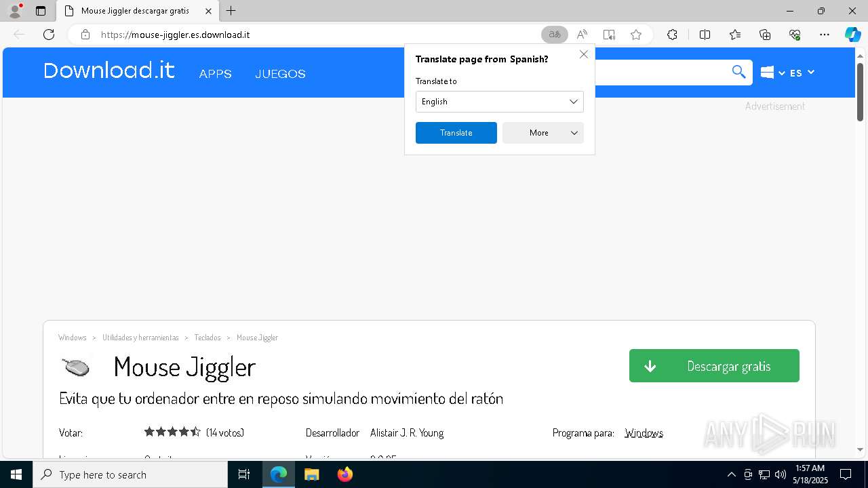Open Copilot sidebar icon

(852, 35)
